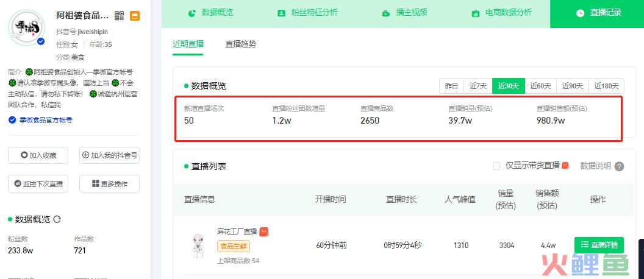Screen dimensions: 644x279
Task: Click the red shopping bag icon after 麻花工厂直播
Action: pyautogui.click(x=263, y=232)
